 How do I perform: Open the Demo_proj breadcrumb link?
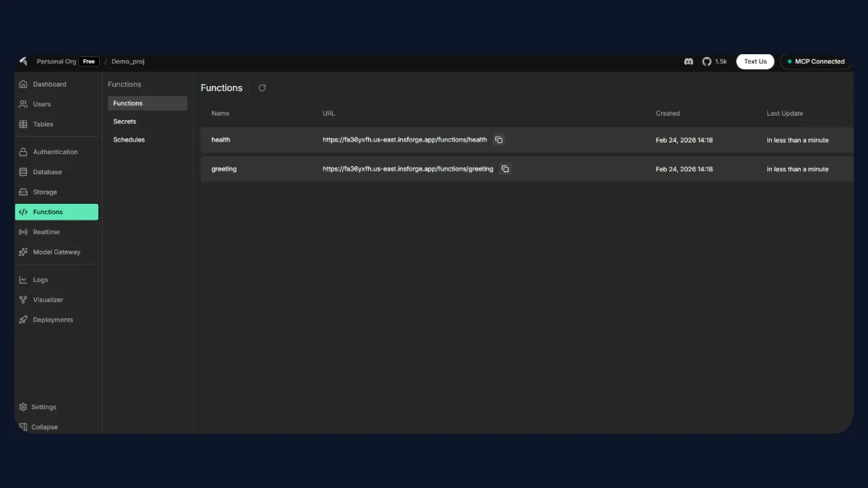tap(127, 61)
